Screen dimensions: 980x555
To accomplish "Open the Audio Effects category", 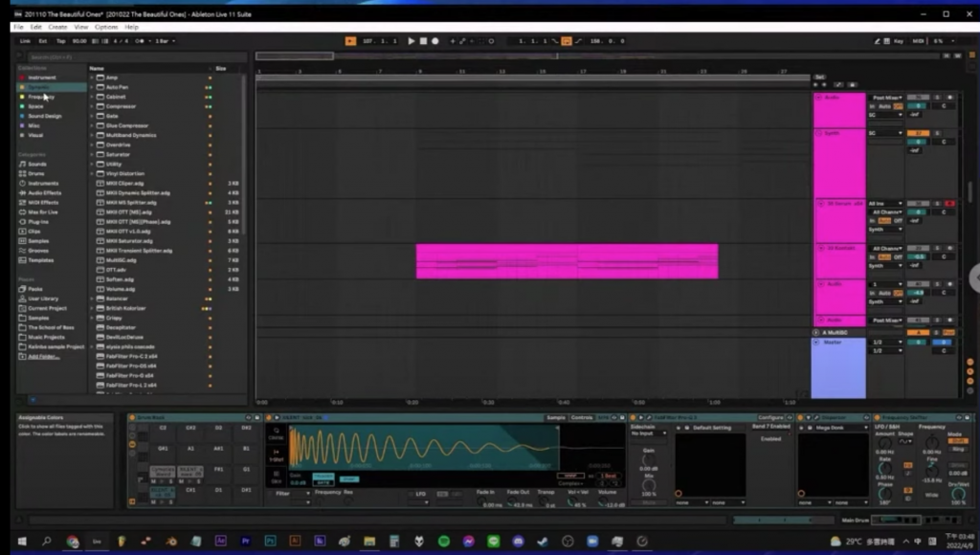I will pyautogui.click(x=44, y=193).
